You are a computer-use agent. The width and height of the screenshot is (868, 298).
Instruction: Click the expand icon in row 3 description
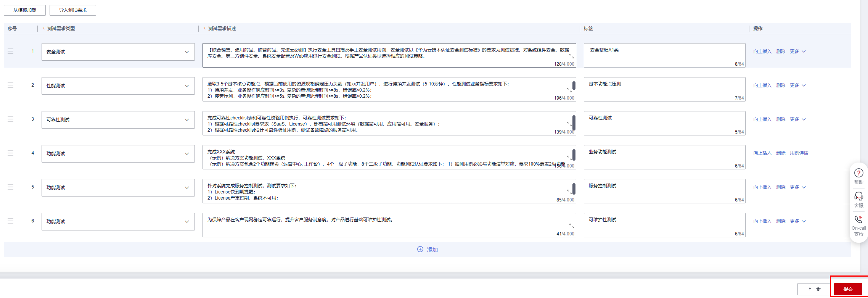coord(569,124)
